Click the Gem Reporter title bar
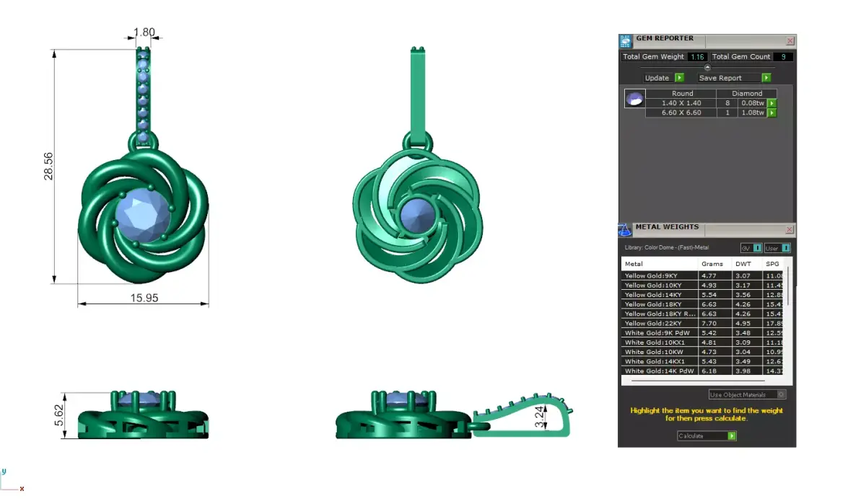This screenshot has width=866, height=504. coord(708,40)
